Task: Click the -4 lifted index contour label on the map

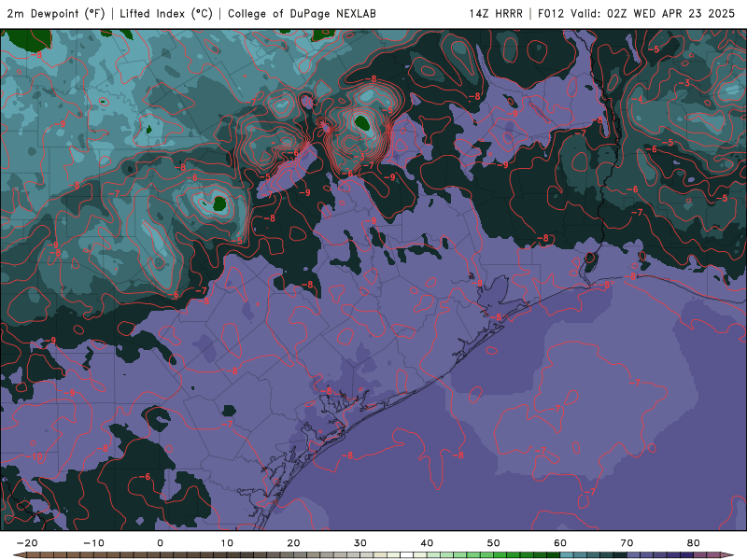Action: (639, 99)
